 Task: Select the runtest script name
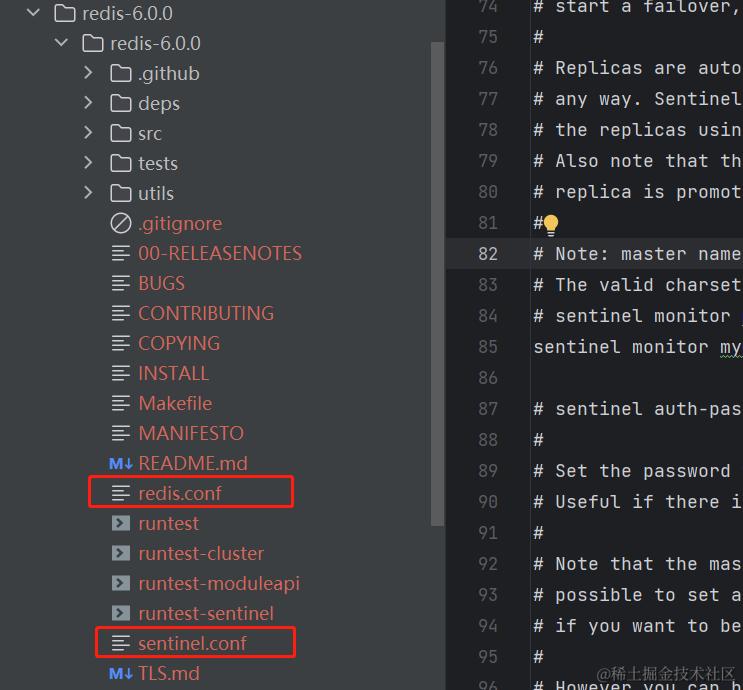pos(168,524)
